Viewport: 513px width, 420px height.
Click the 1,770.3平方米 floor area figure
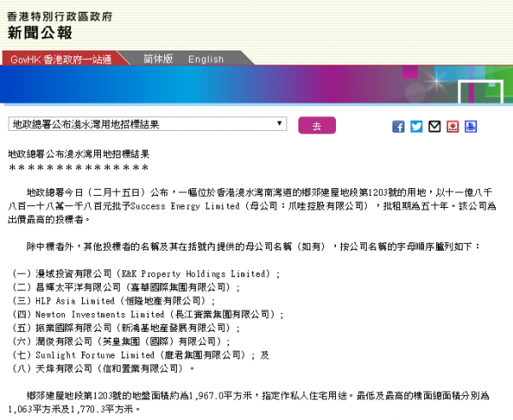[x=102, y=409]
